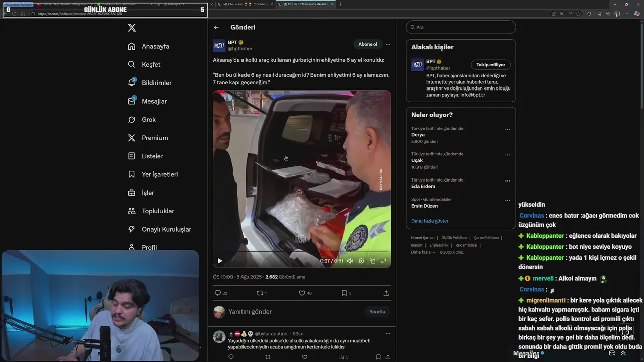Screen dimensions: 644x362
Task: Click @bpthaber handle on post
Action: coord(240,49)
